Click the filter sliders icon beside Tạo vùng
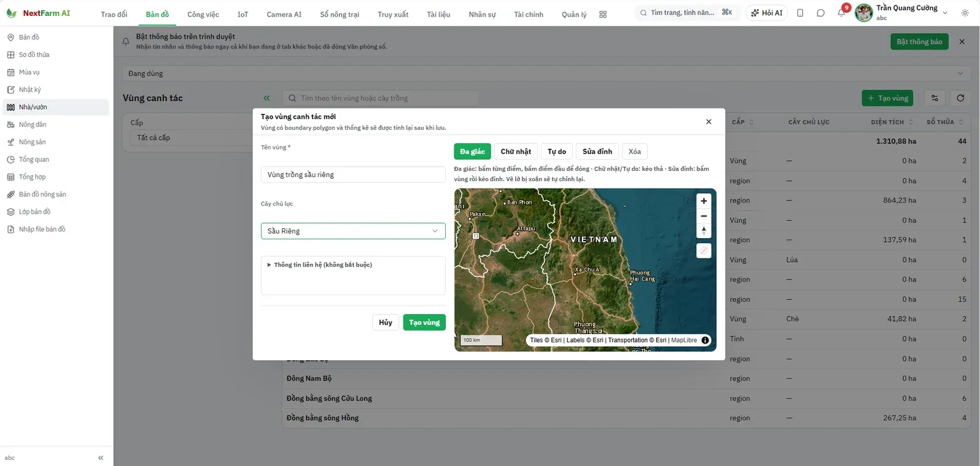This screenshot has width=980, height=466. 935,98
